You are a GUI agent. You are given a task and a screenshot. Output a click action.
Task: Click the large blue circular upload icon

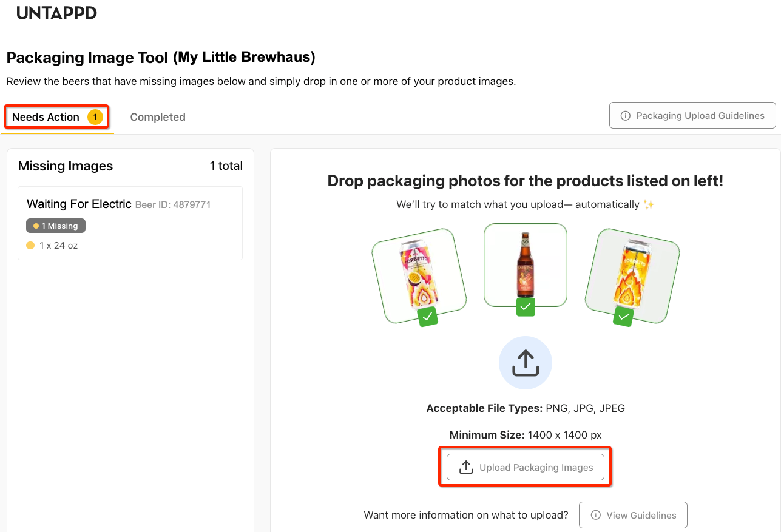[525, 363]
